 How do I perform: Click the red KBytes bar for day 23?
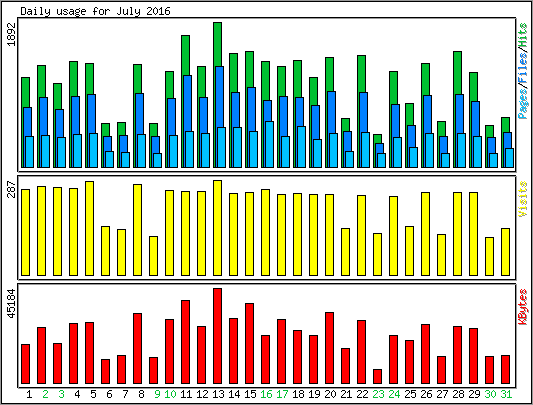377,376
